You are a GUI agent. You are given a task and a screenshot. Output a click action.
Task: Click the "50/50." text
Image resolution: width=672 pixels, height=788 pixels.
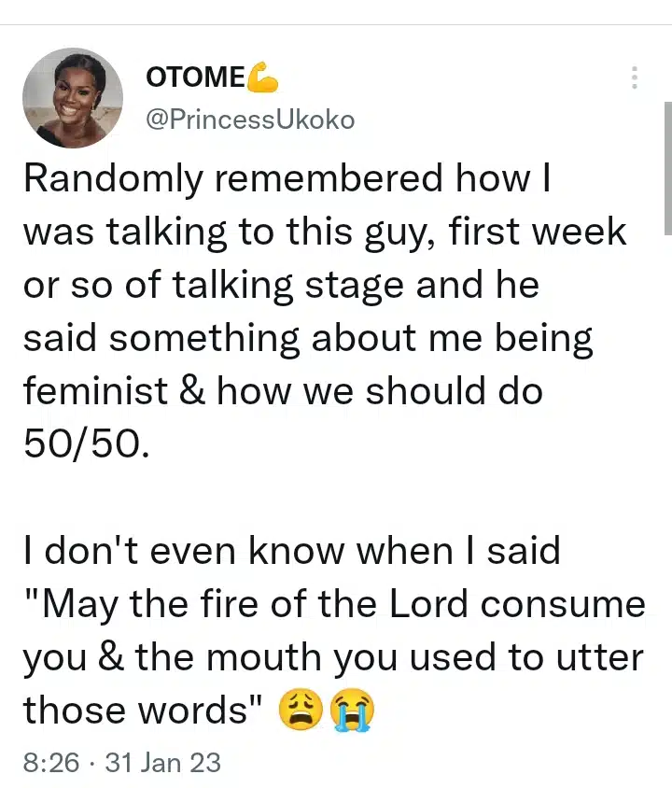tap(85, 444)
